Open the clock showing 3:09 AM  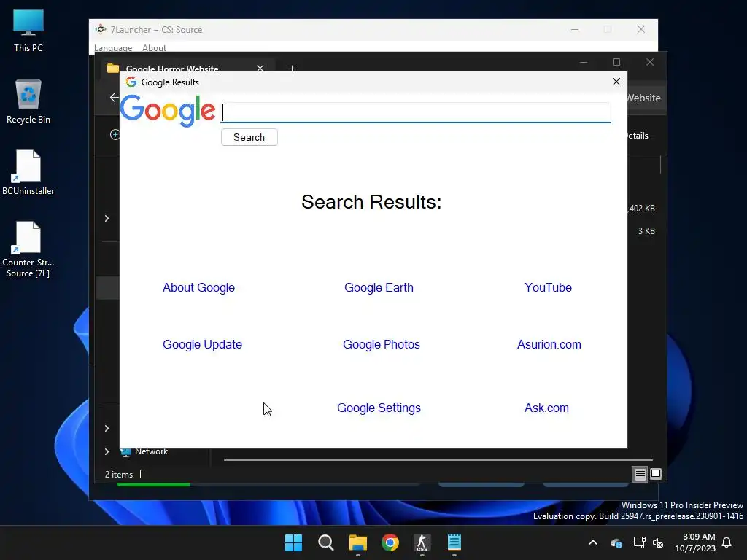tap(695, 542)
